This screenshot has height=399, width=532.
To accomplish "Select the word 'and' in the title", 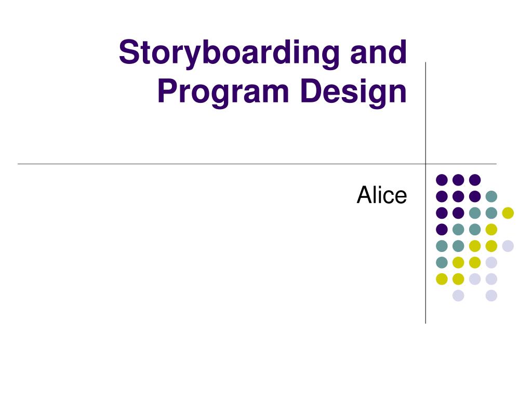I will 378,51.
